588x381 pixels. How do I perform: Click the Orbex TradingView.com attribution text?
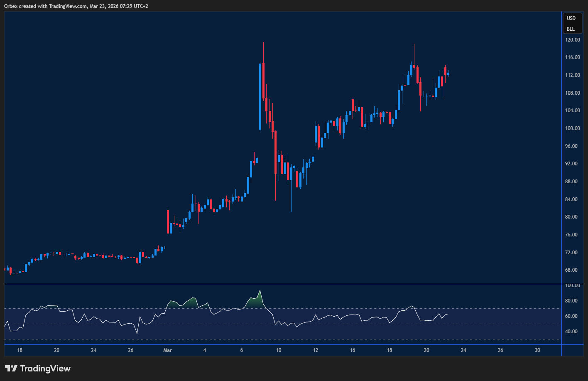tap(76, 6)
